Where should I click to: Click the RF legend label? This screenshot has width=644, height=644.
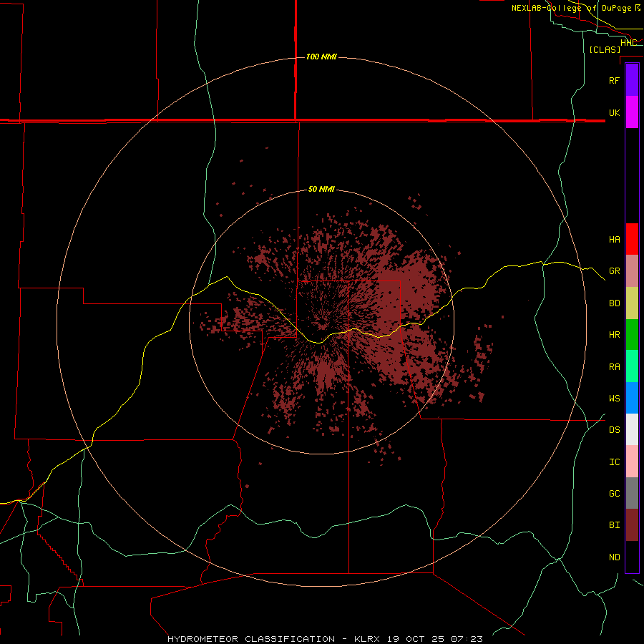click(x=615, y=80)
